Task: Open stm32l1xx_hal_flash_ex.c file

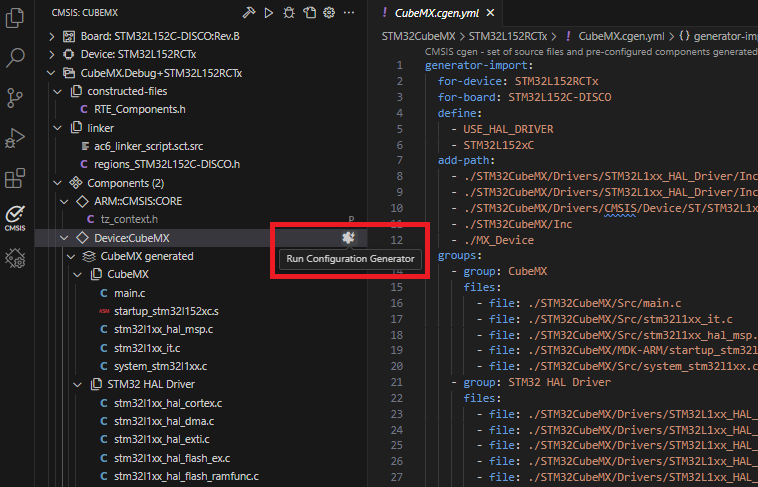Action: [172, 458]
